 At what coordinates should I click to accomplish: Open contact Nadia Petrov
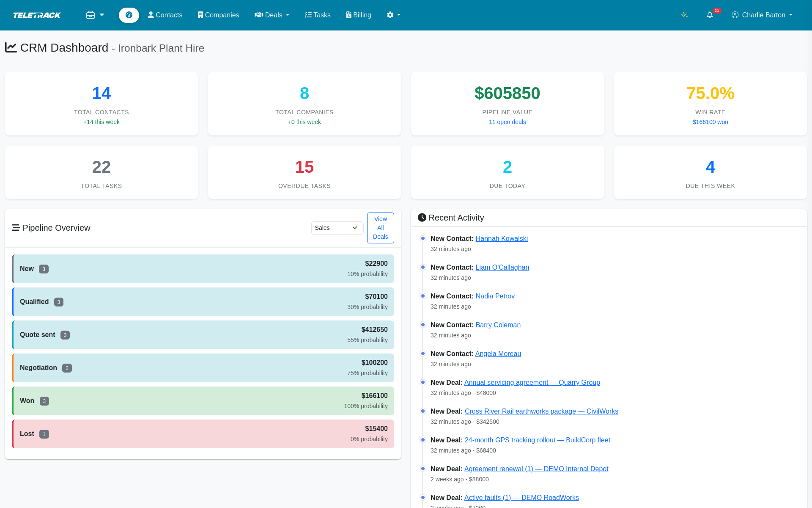coord(495,296)
